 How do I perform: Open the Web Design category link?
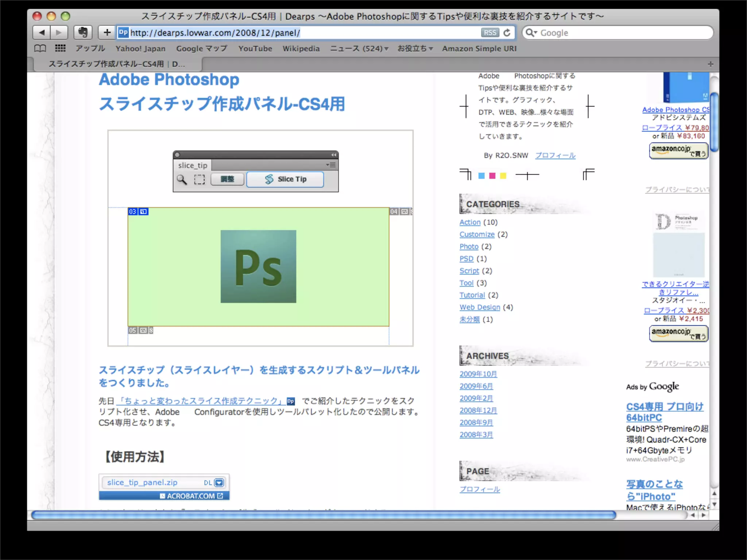pos(480,307)
